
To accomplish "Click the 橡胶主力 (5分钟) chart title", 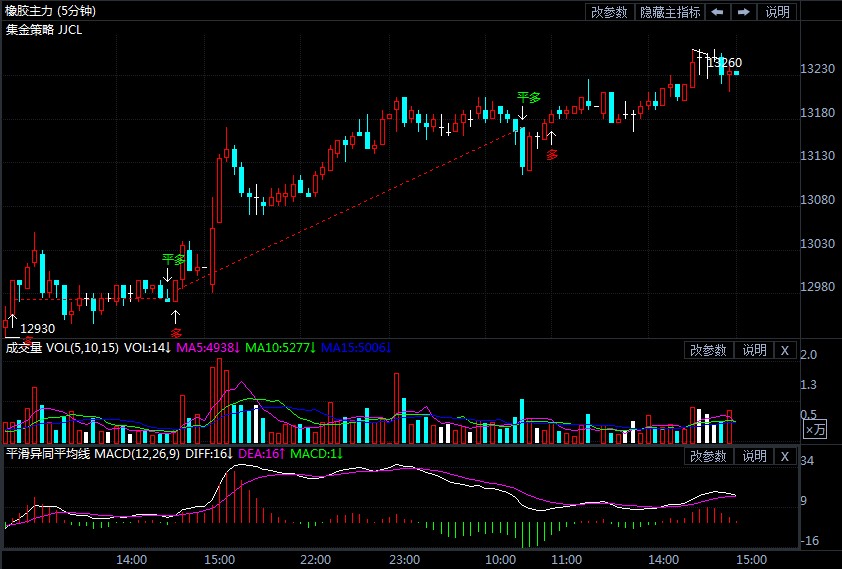I will pos(50,11).
